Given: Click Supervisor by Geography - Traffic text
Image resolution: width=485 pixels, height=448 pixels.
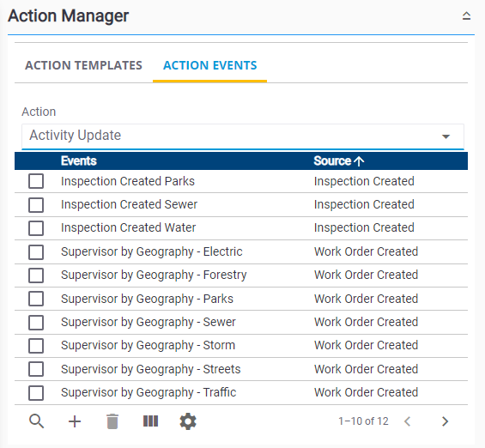Looking at the screenshot, I should tap(149, 392).
